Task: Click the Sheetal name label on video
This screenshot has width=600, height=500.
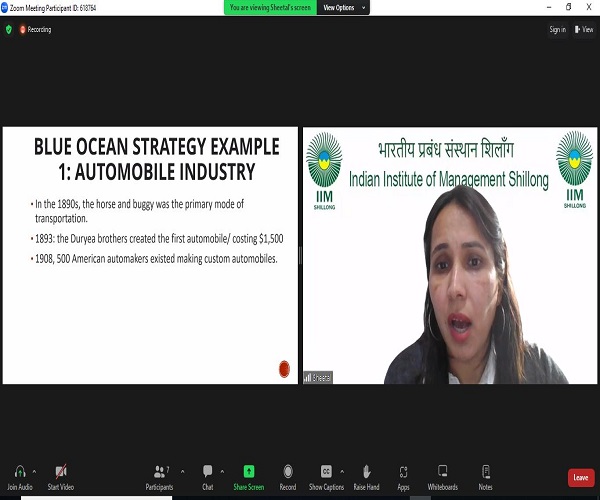Action: coord(318,378)
